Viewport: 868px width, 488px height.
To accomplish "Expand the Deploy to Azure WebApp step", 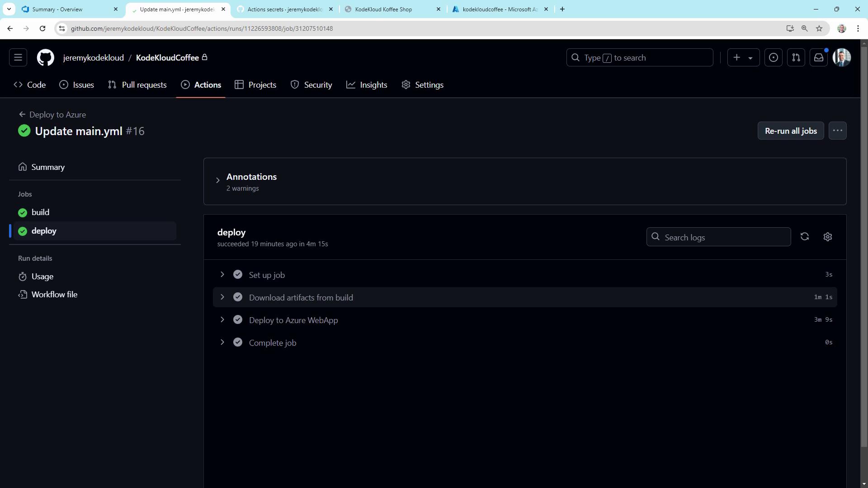I will click(222, 319).
